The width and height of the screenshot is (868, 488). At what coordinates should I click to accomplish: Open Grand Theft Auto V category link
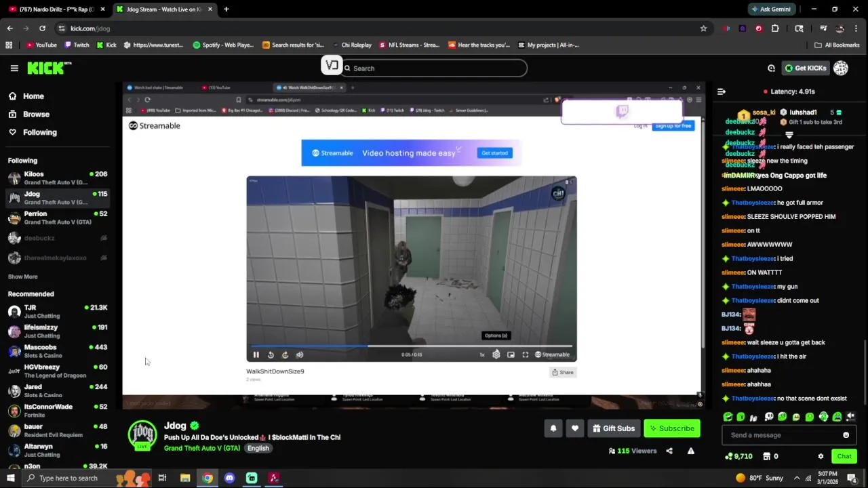[202, 448]
